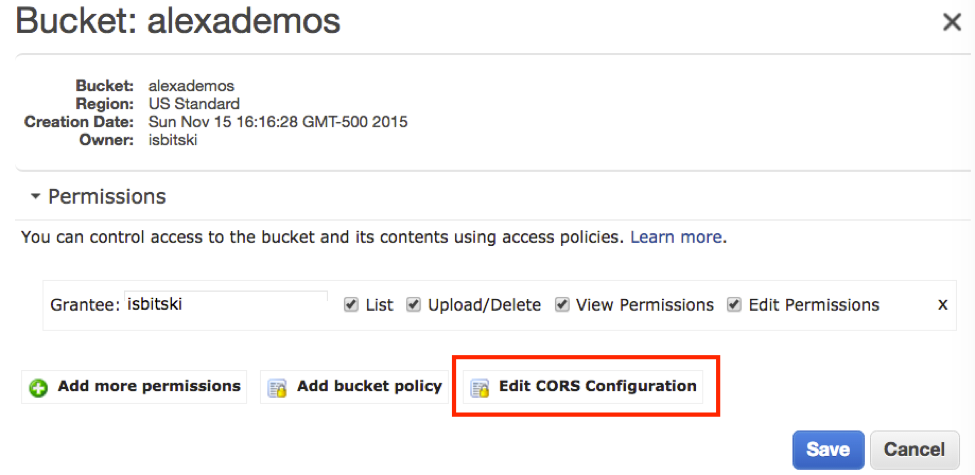Open the Learn more link

[x=676, y=238]
